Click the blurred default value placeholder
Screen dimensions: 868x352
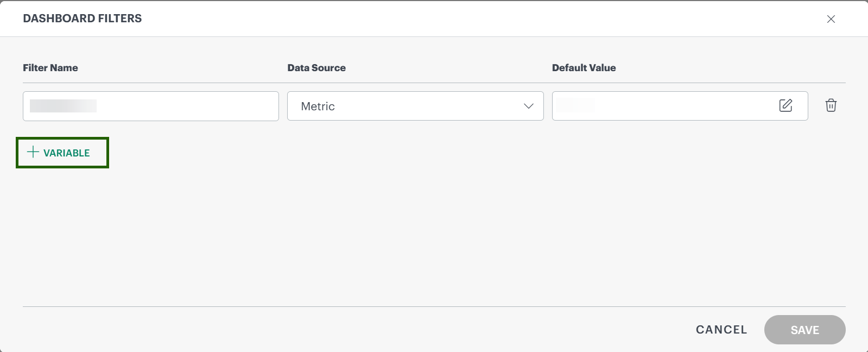click(575, 105)
